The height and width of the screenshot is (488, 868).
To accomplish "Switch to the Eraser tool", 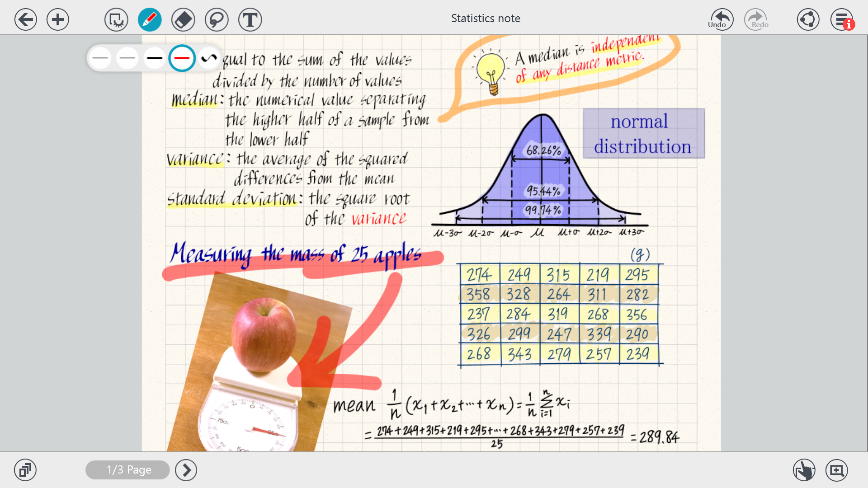I will [183, 19].
